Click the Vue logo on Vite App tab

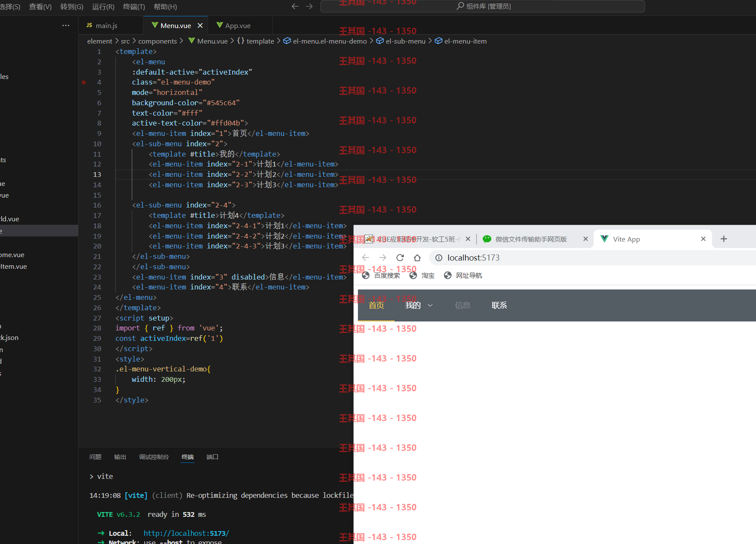pyautogui.click(x=604, y=239)
